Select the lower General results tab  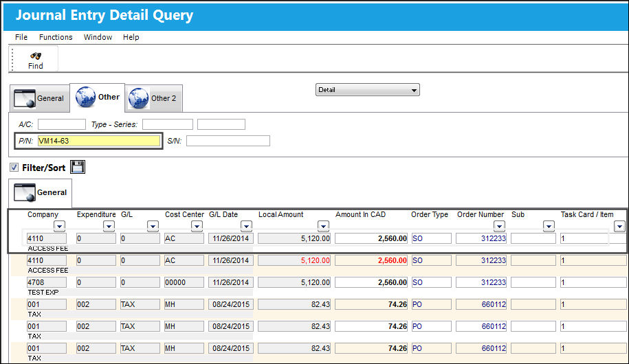(40, 193)
